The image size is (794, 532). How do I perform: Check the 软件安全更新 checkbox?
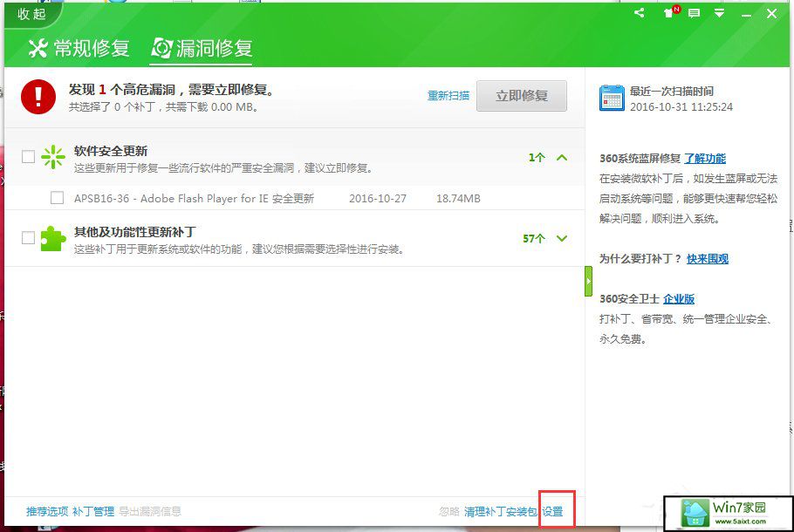[x=28, y=156]
